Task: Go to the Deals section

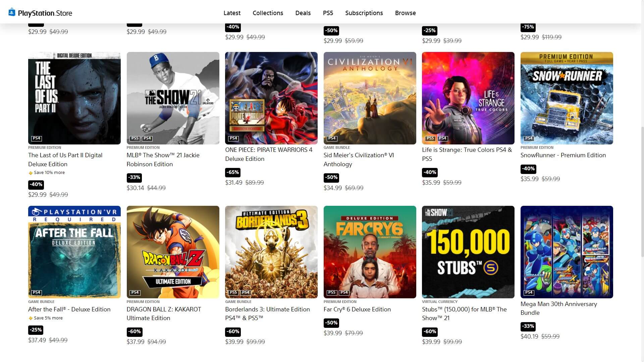Action: pyautogui.click(x=303, y=13)
